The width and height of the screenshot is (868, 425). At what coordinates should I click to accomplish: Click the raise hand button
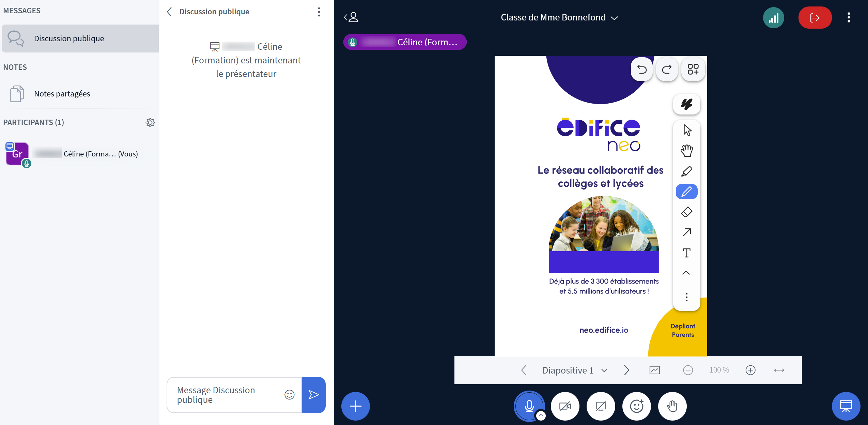[x=672, y=406]
